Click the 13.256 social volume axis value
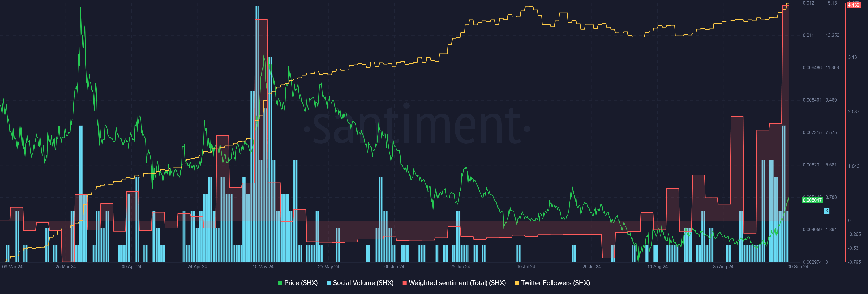The width and height of the screenshot is (868, 294). click(832, 36)
